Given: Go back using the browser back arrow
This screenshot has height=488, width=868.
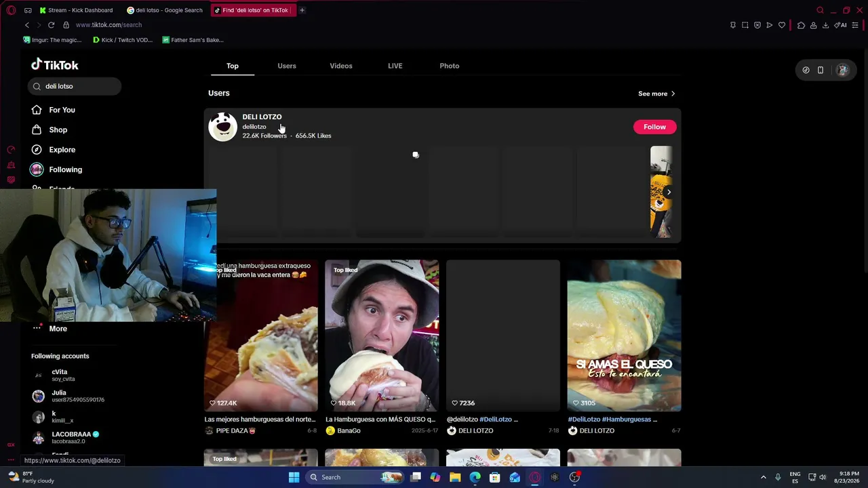Looking at the screenshot, I should (27, 25).
